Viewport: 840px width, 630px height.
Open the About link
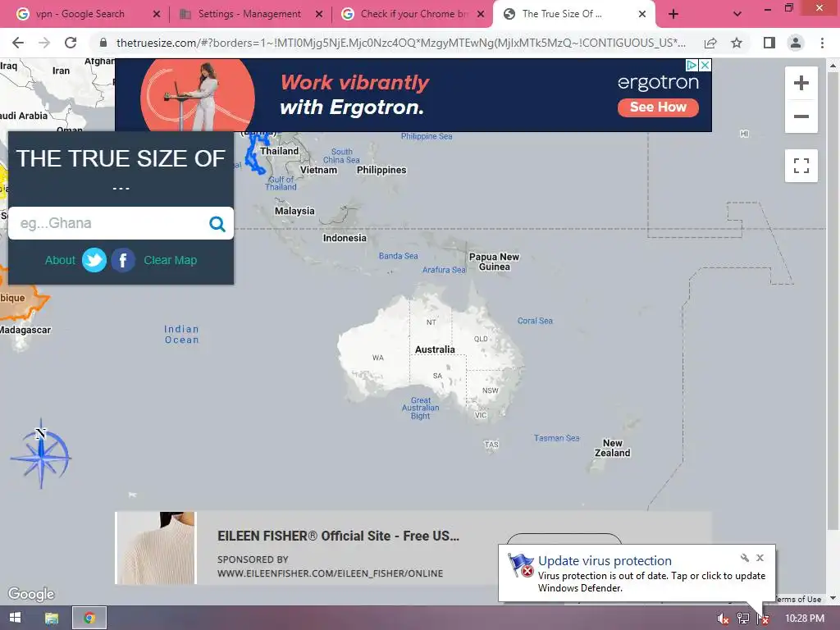coord(60,260)
